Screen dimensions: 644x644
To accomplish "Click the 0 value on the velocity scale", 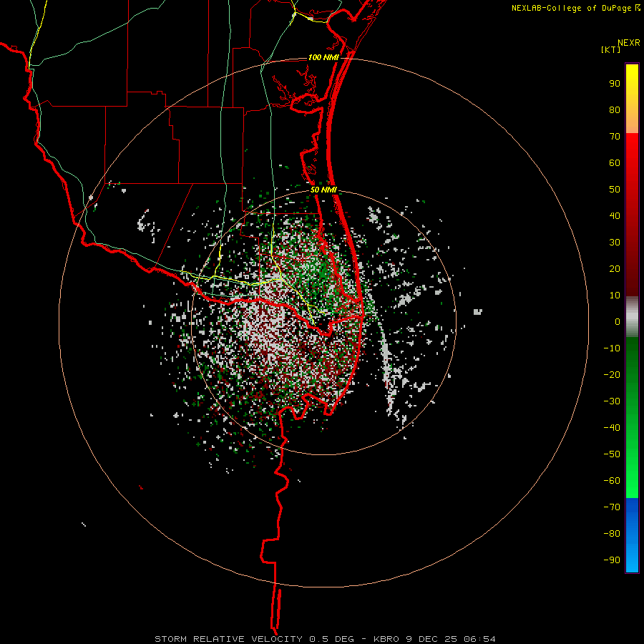I will [x=618, y=322].
